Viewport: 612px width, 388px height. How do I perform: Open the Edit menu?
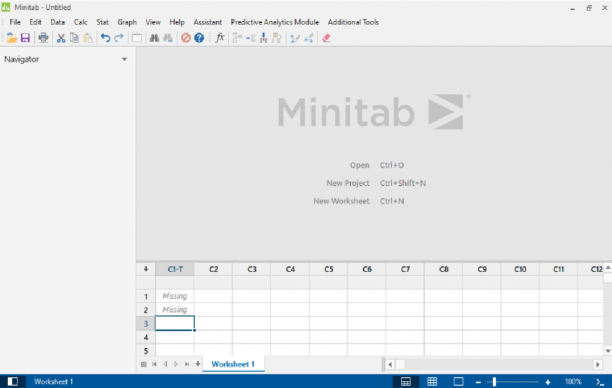click(35, 22)
